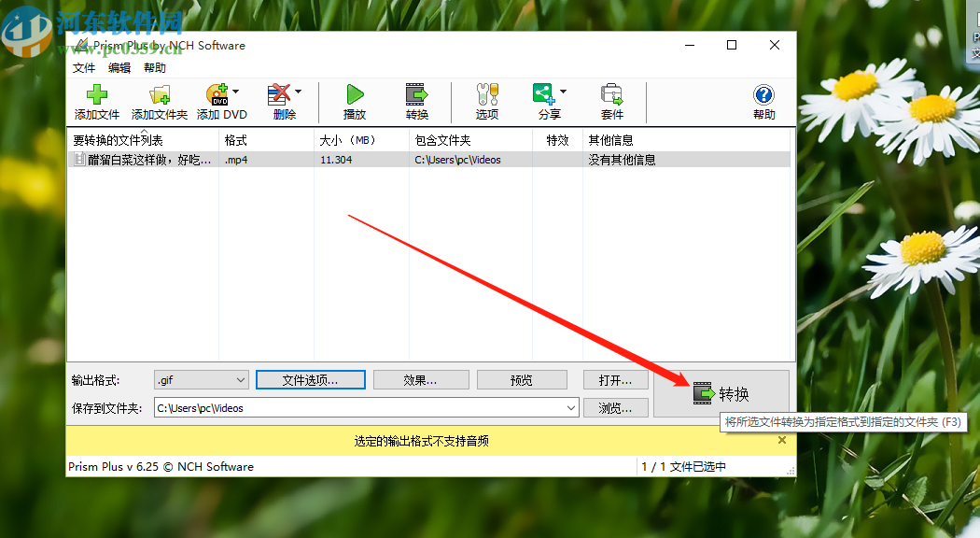
Task: Click the Suite (套件) toolbar icon
Action: coord(612,94)
